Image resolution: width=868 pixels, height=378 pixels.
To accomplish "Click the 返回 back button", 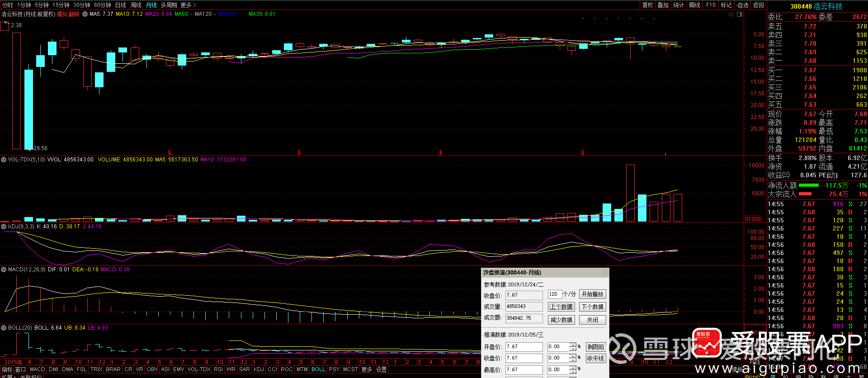I will [x=759, y=5].
